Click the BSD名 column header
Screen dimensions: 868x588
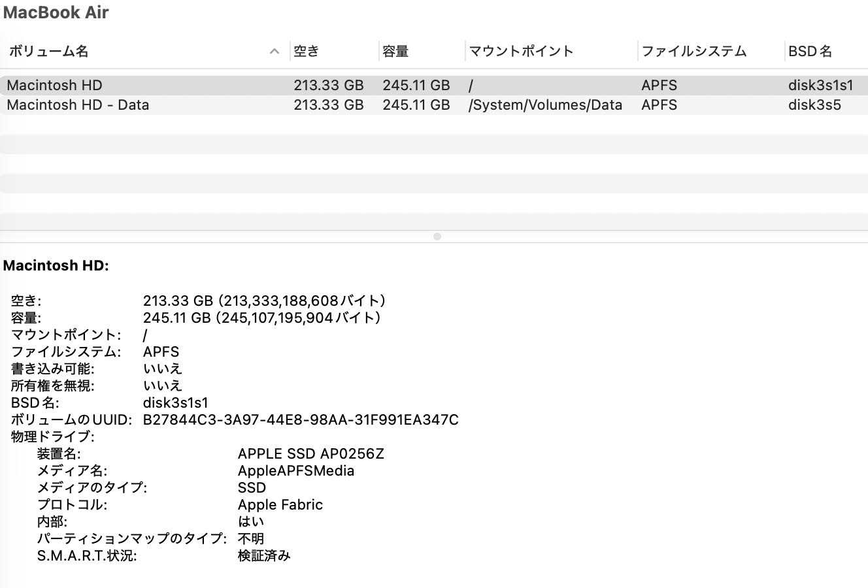(x=810, y=51)
